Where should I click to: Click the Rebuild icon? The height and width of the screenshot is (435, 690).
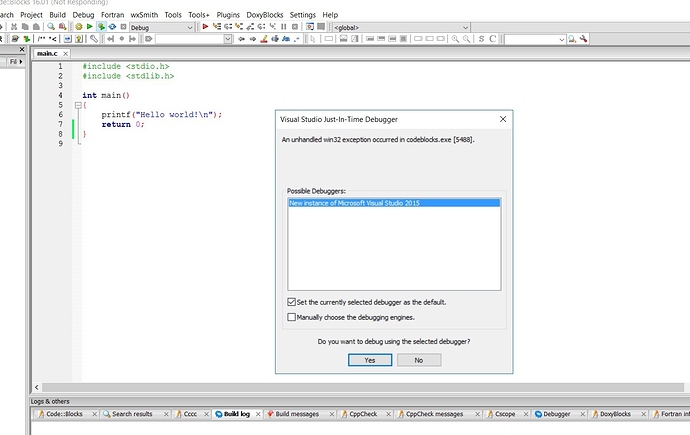coord(112,27)
